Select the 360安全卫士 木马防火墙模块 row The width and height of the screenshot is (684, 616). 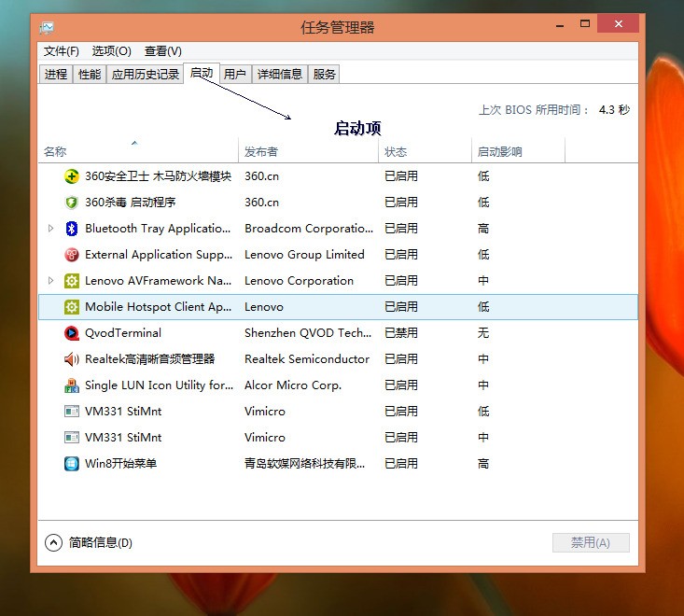click(338, 176)
